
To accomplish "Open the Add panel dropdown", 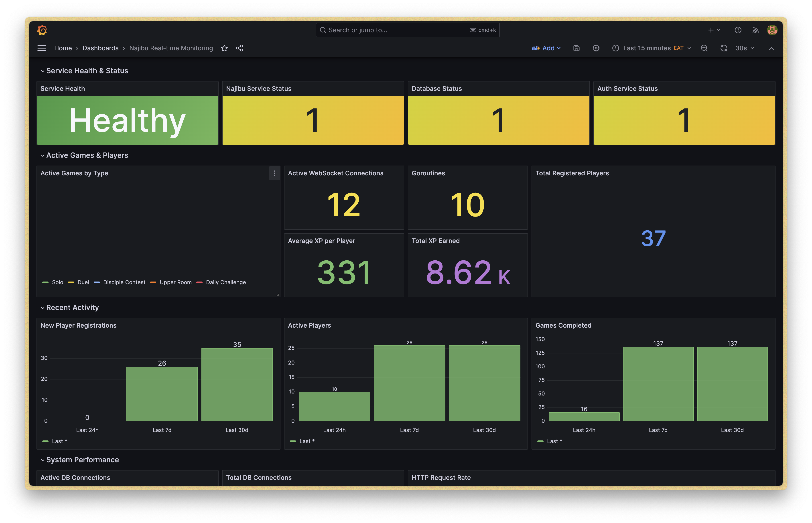I will (546, 48).
